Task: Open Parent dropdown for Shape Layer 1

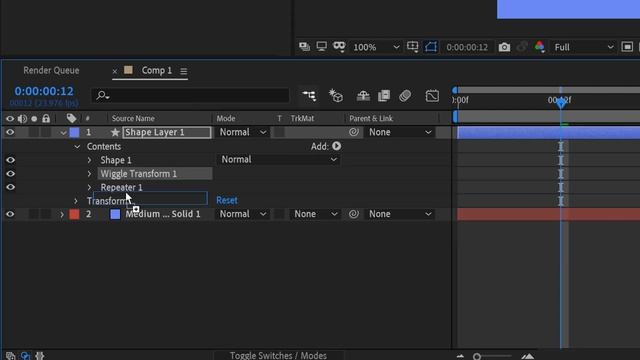Action: tap(400, 132)
